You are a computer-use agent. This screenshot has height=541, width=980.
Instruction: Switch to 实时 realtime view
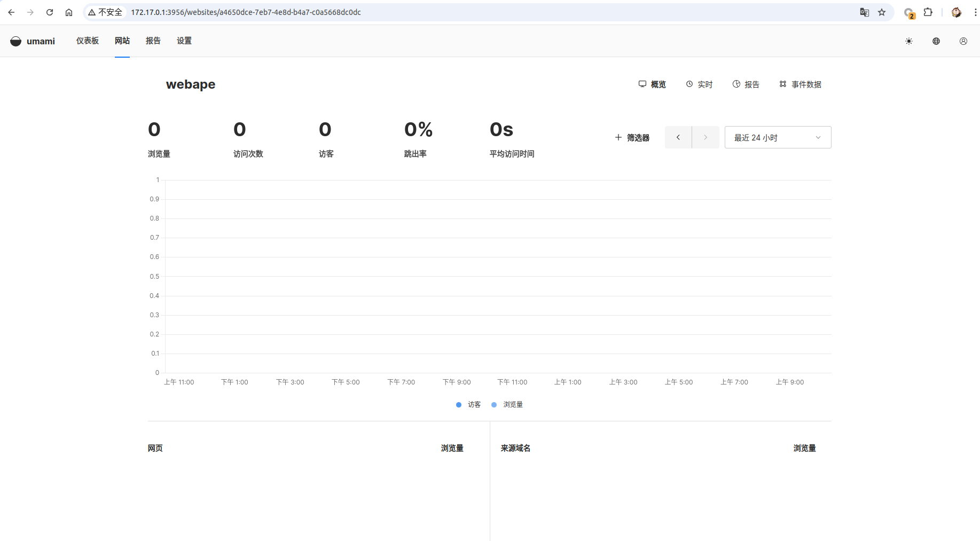[699, 84]
